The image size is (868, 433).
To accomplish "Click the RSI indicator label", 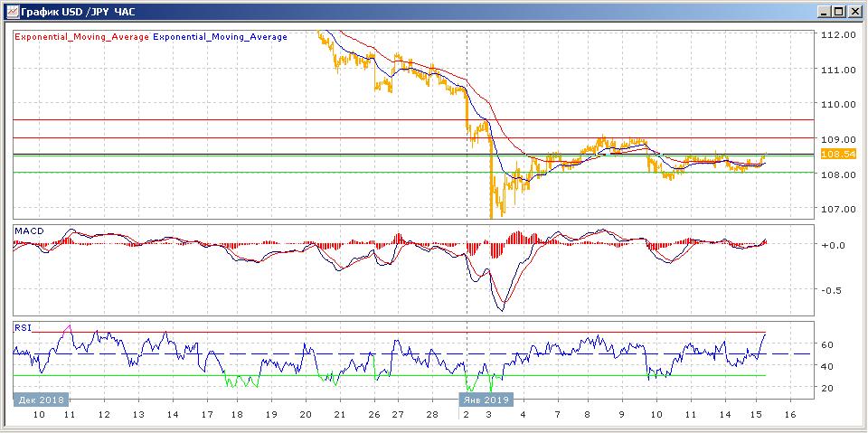I will (x=22, y=328).
